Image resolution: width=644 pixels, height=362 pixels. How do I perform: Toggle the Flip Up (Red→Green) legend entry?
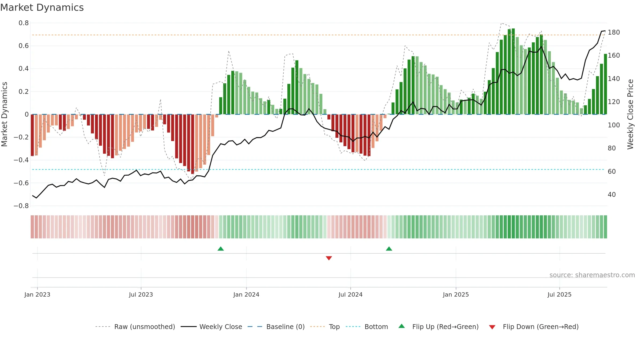[438, 327]
